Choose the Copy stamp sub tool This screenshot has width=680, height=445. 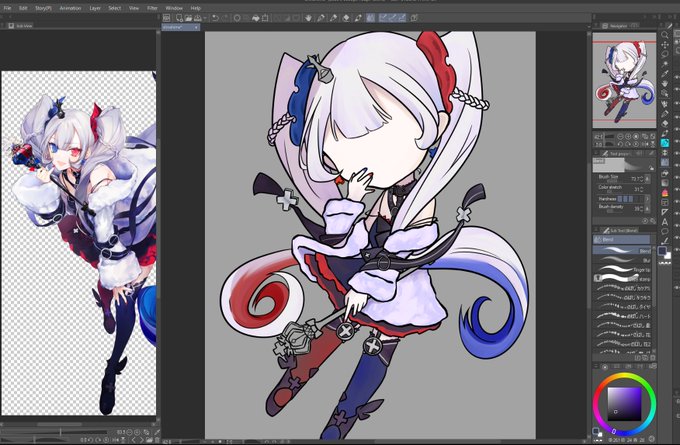tap(622, 278)
